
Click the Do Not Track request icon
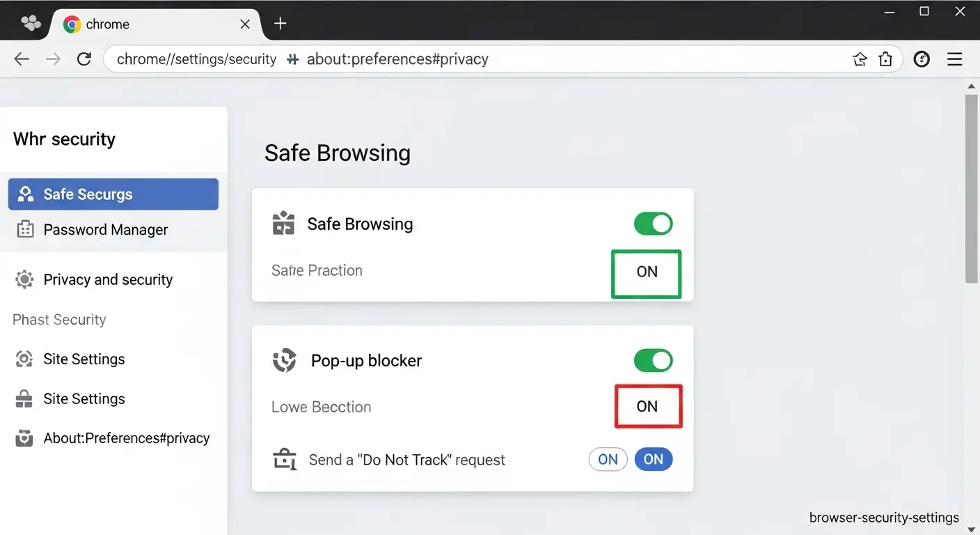(x=285, y=460)
